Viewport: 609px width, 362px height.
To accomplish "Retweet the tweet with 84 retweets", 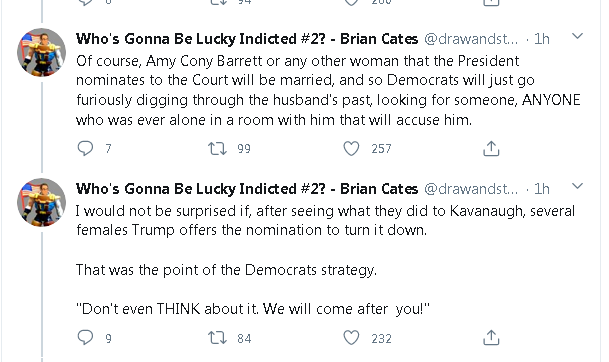I will pyautogui.click(x=217, y=338).
